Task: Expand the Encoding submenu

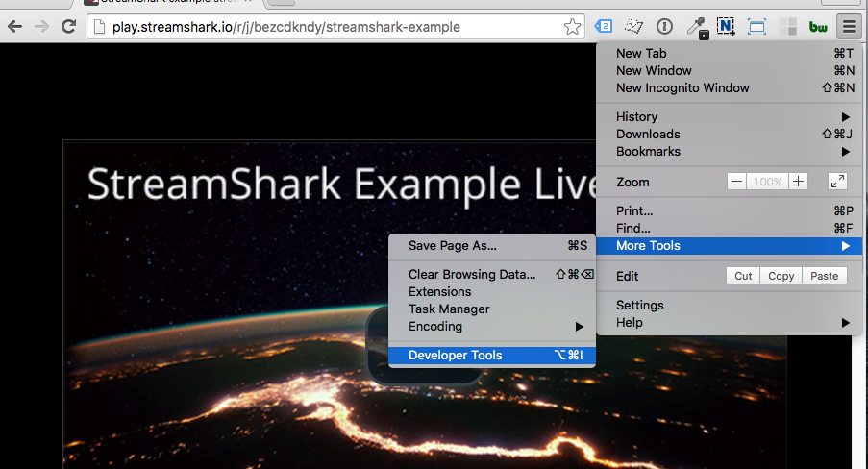Action: 492,326
